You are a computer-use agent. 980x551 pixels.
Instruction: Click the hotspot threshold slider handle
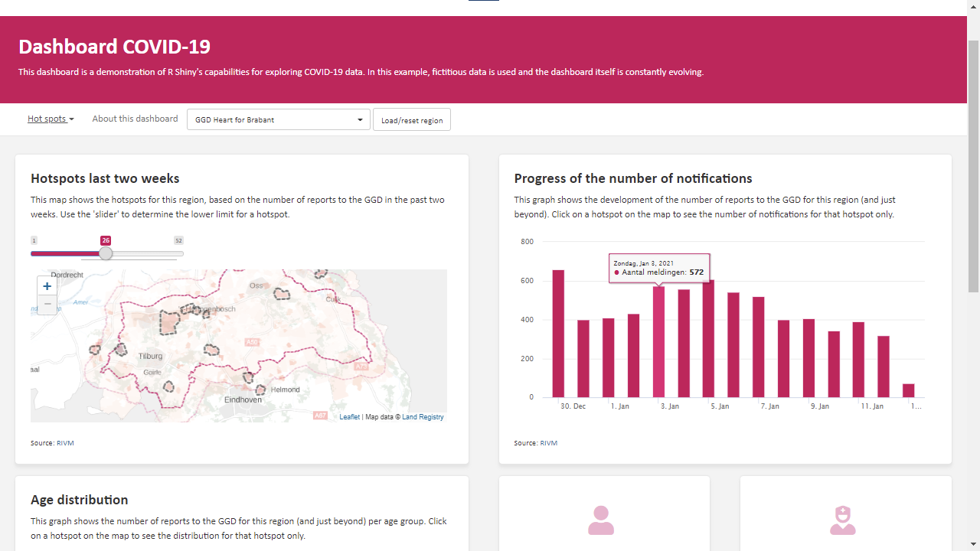tap(106, 253)
